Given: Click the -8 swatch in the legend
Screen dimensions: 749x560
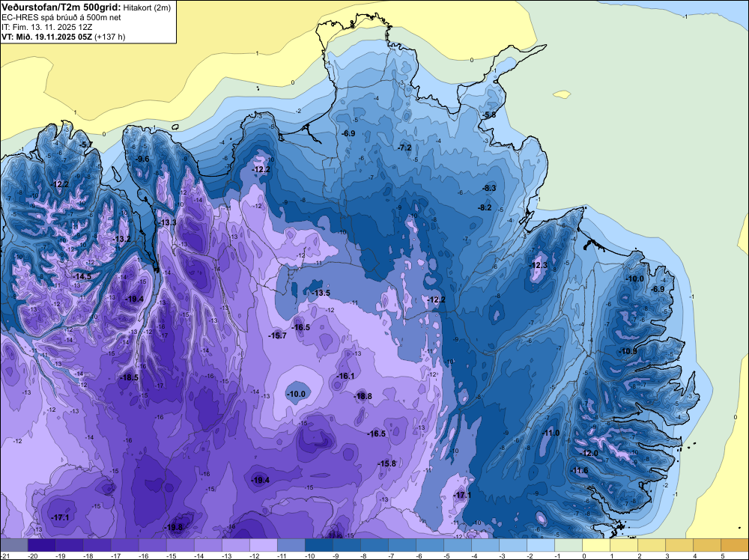Looking at the screenshot, I should coord(374,545).
